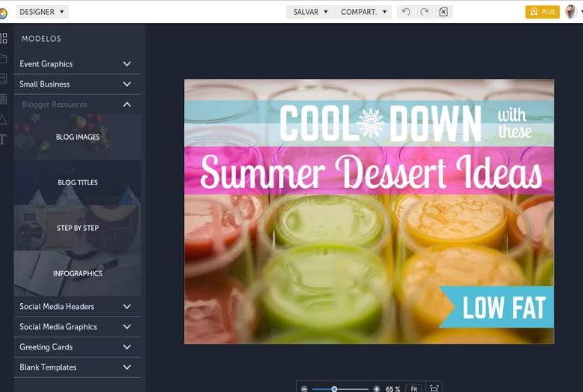Image resolution: width=583 pixels, height=392 pixels.
Task: Collapse the Blogger Resources category
Action: point(77,105)
